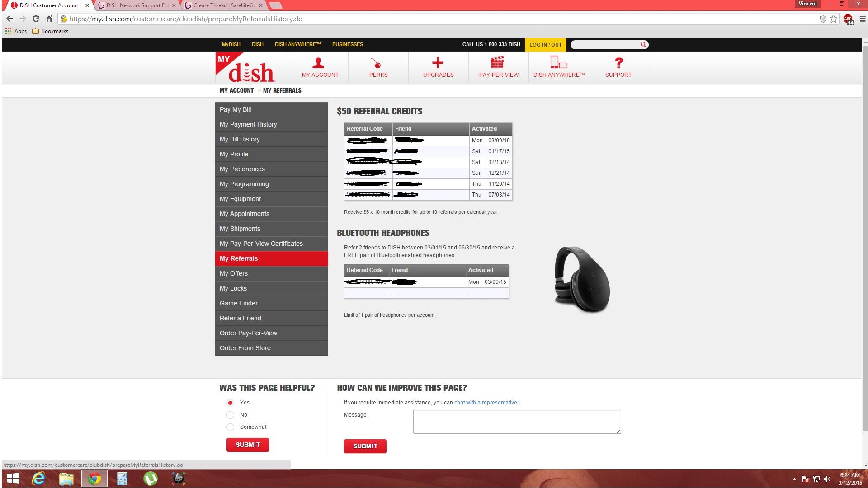Open Refer a Friend in the sidebar
Screen dimensions: 868x488
[x=272, y=318]
